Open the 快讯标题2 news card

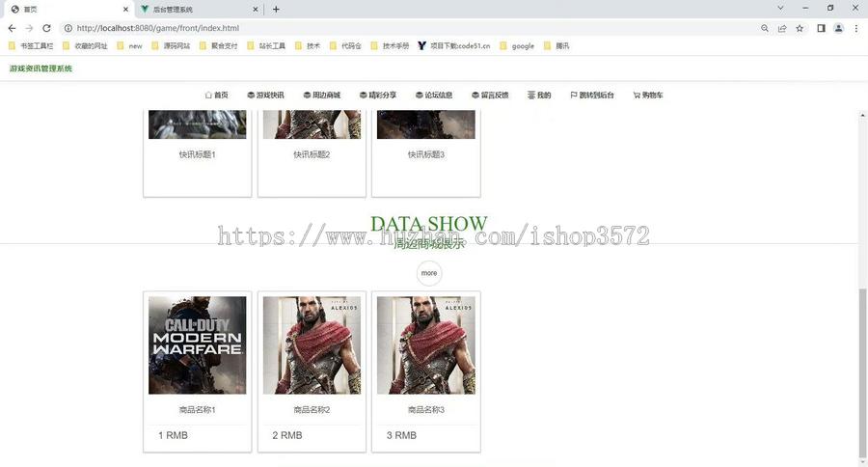(x=312, y=154)
